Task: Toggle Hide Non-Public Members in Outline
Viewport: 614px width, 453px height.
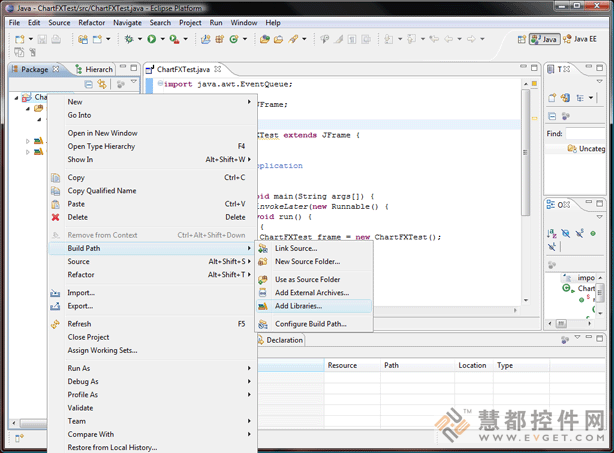Action: coord(593,234)
